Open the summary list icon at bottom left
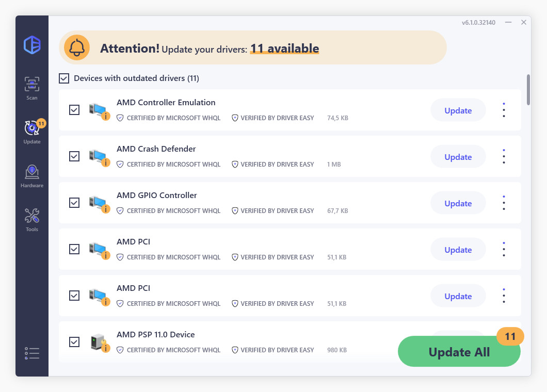The width and height of the screenshot is (547, 392). 31,353
